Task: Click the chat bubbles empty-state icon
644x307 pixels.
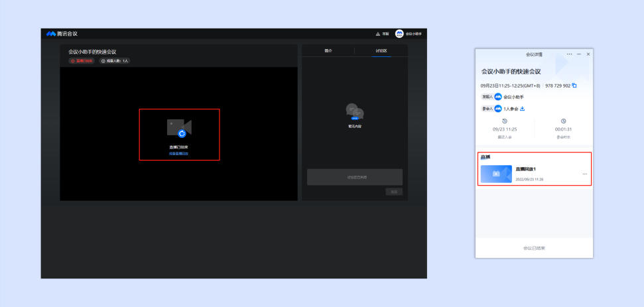Action: tap(355, 111)
